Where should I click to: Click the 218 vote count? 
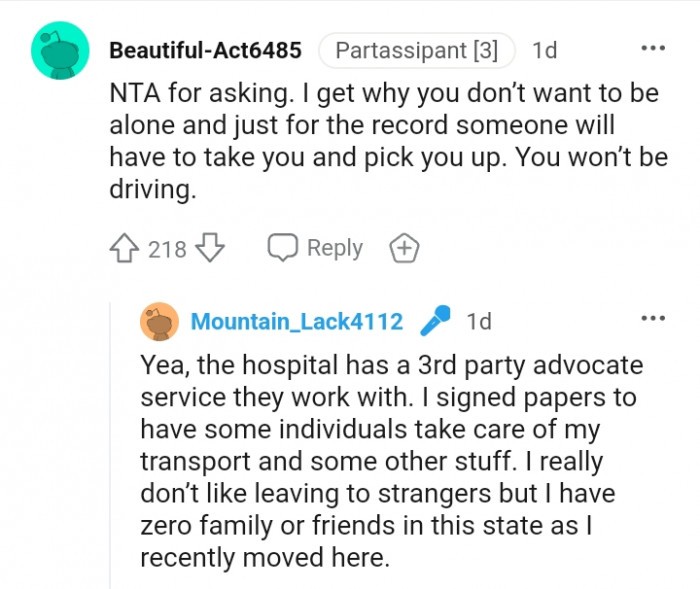(167, 249)
